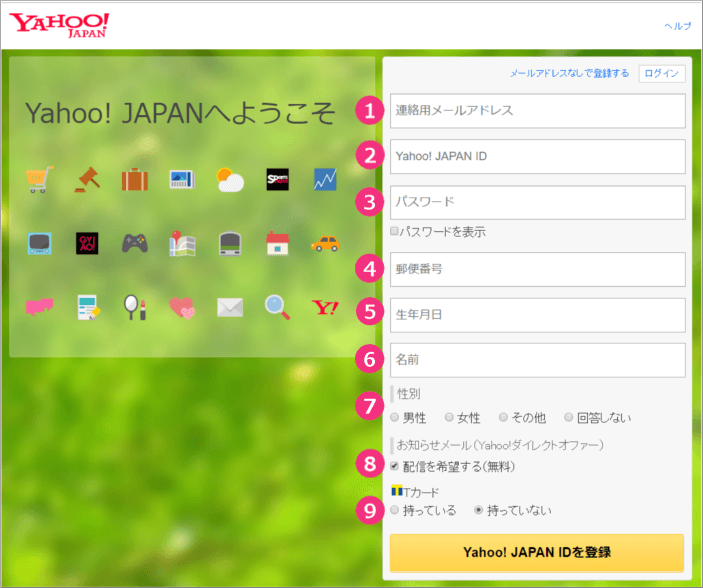703x588 pixels.
Task: Focus the パスワード input field
Action: pyautogui.click(x=538, y=203)
